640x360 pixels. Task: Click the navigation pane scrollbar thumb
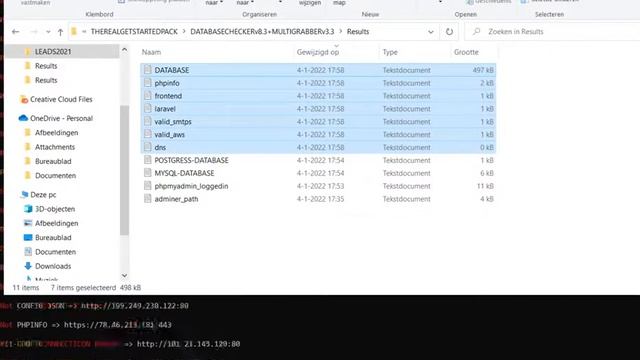(124, 170)
